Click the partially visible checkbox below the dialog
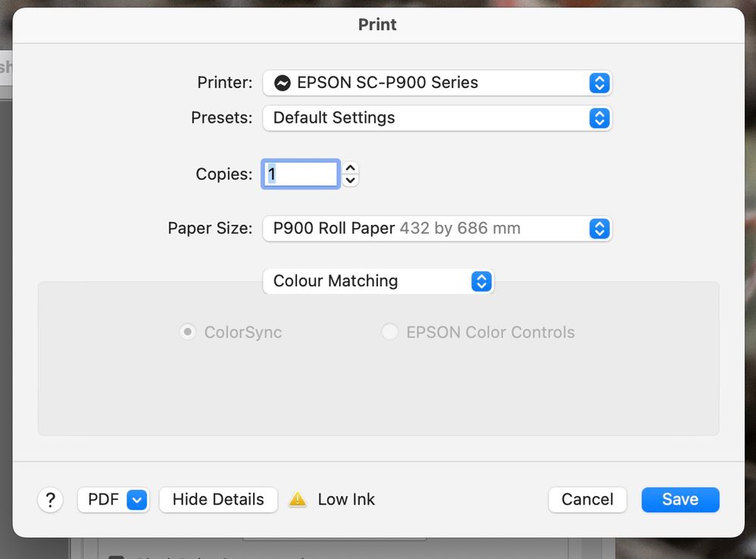Viewport: 756px width, 559px height. point(117,556)
